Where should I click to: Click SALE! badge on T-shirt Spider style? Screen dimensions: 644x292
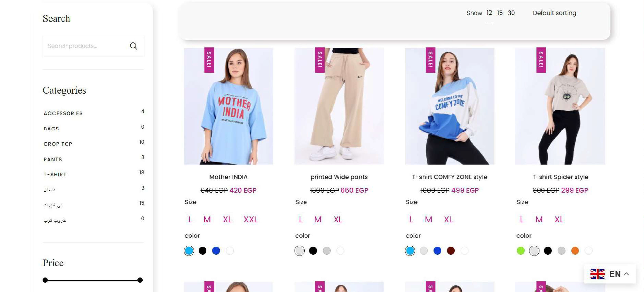[x=541, y=60]
